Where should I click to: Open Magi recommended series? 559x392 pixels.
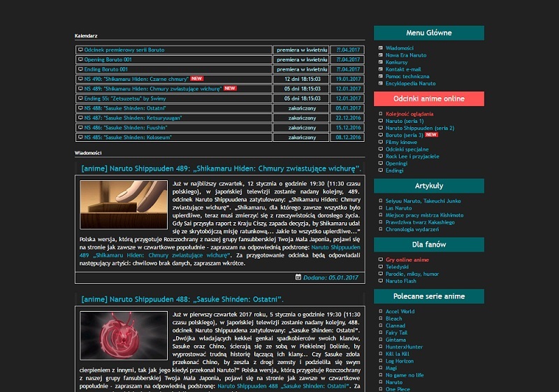point(391,368)
